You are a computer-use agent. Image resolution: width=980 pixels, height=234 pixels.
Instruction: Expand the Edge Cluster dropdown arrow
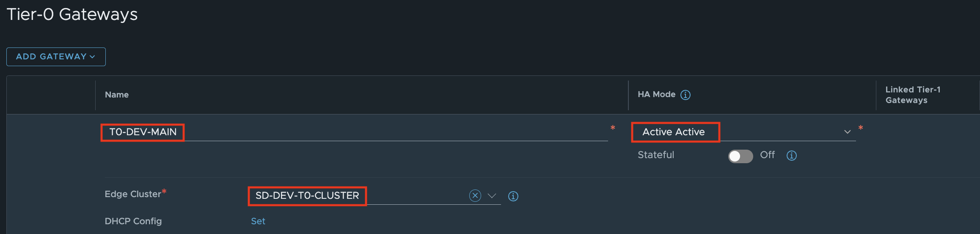492,196
